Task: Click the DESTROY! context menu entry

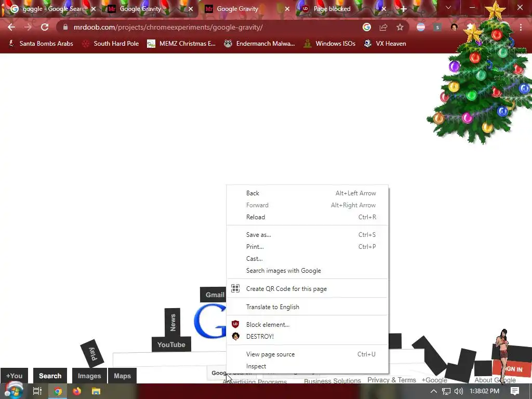Action: click(307, 337)
